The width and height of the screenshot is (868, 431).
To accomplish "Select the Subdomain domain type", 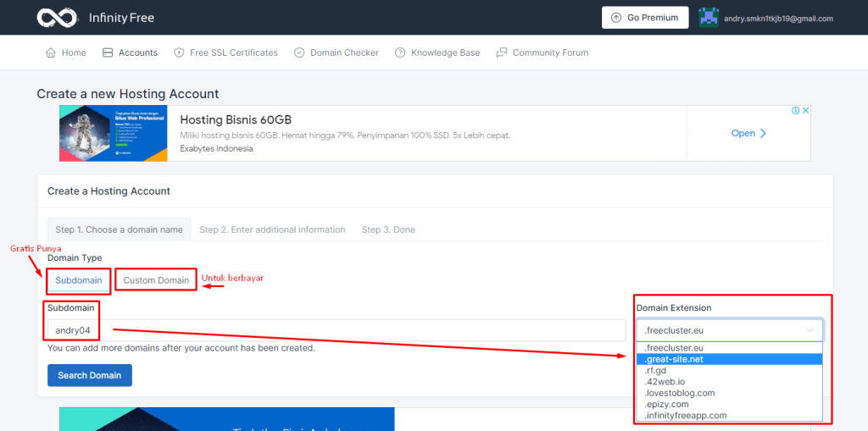I will 79,280.
